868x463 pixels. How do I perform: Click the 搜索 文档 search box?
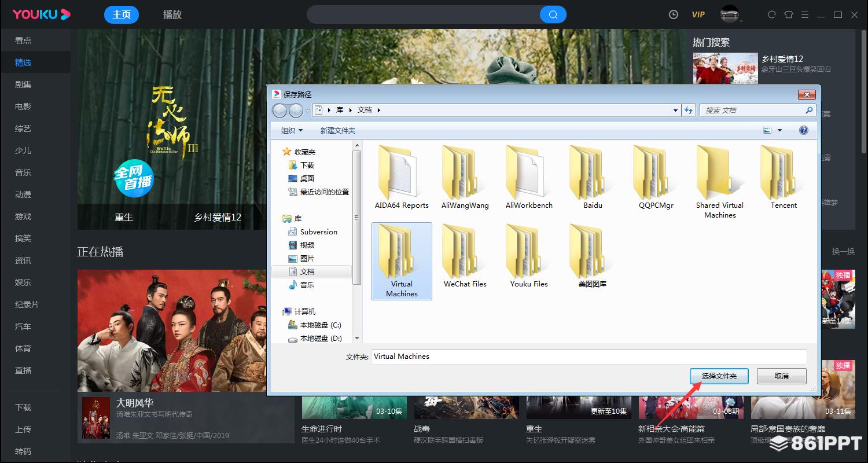(x=758, y=110)
